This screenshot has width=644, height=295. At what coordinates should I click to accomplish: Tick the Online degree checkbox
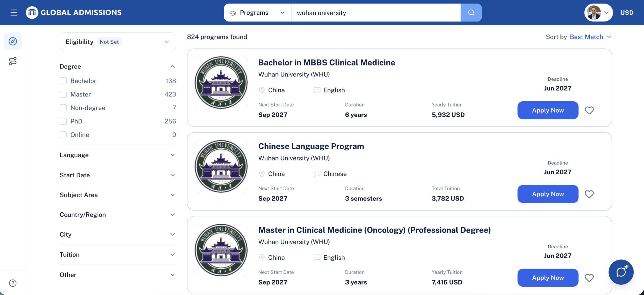click(63, 135)
